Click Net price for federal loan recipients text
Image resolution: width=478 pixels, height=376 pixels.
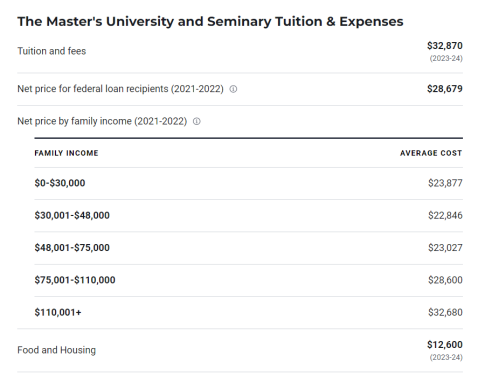point(120,89)
